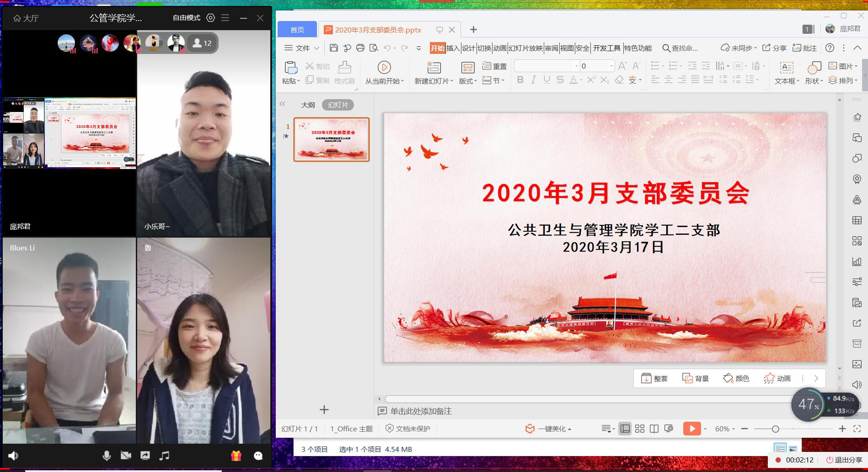Open the 插入 (Insert) ribbon tab
This screenshot has width=868, height=472.
(452, 48)
